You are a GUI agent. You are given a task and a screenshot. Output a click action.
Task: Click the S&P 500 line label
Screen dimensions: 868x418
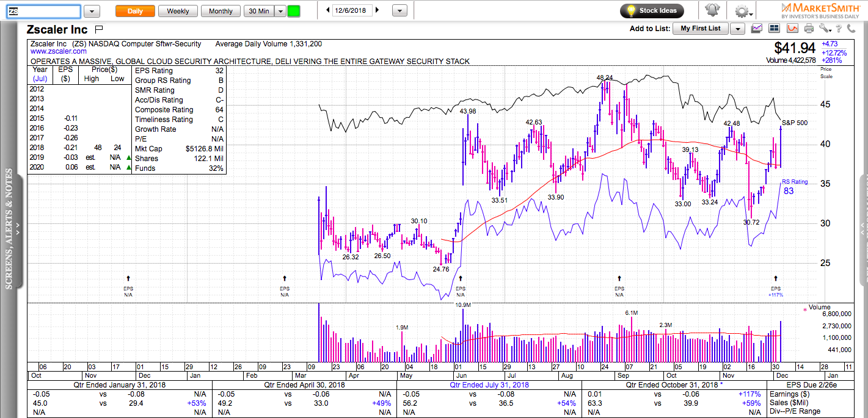pos(795,123)
